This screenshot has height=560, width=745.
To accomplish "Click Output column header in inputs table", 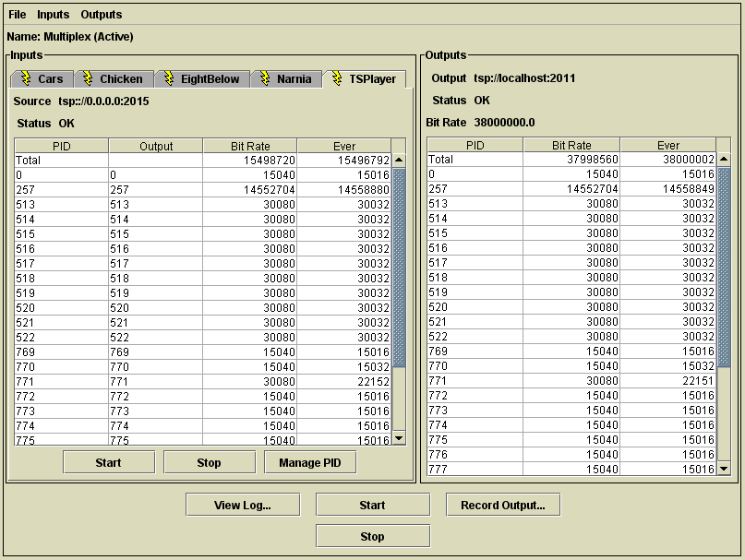I will click(156, 146).
